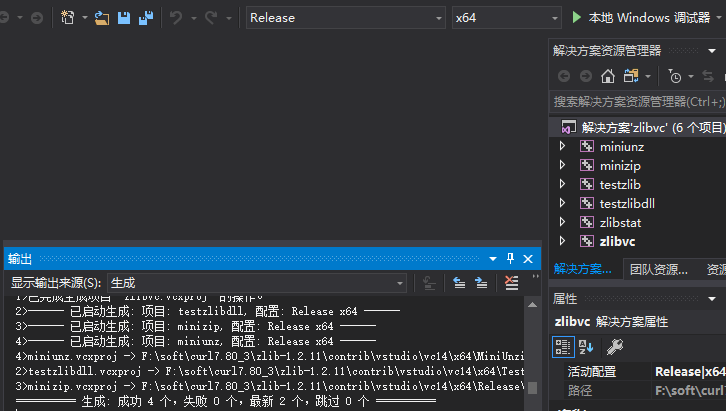Click the pending changes filter clock icon

pos(675,76)
